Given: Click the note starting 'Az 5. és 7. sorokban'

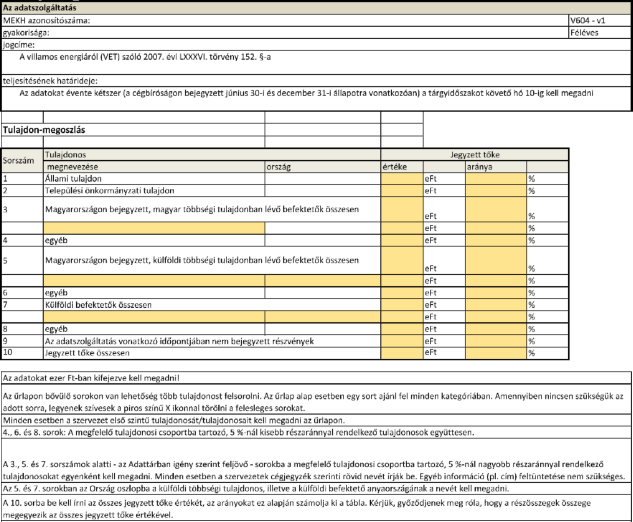Looking at the screenshot, I should point(316,488).
